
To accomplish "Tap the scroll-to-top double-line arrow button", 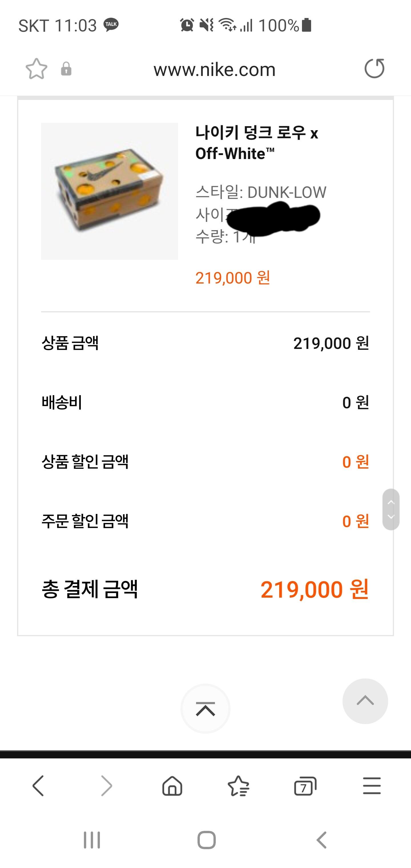I will tap(205, 709).
